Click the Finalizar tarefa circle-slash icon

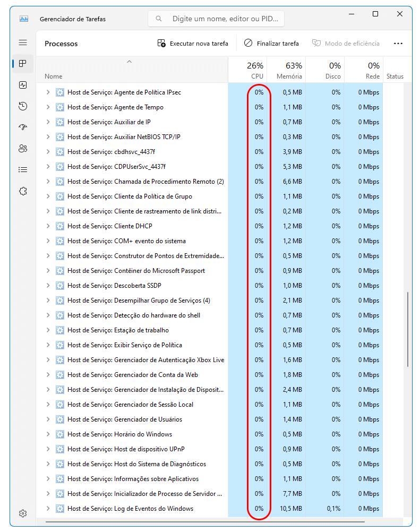click(x=248, y=43)
